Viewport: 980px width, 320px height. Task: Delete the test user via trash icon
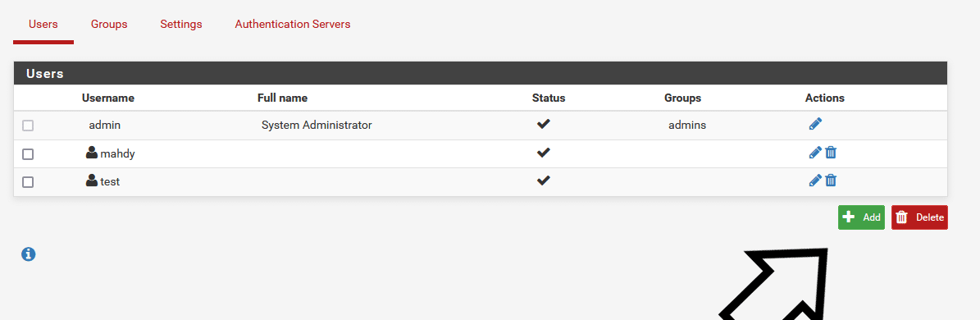click(x=831, y=181)
